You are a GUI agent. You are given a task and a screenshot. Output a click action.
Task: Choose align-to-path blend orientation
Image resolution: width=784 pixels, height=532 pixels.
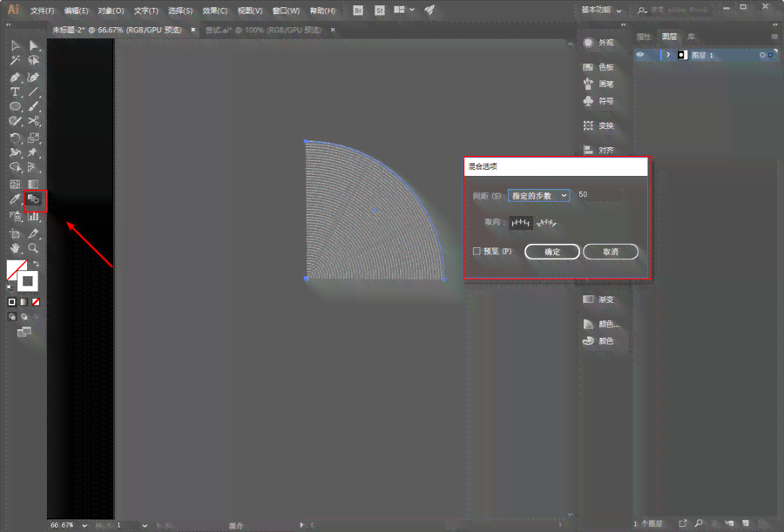[546, 223]
